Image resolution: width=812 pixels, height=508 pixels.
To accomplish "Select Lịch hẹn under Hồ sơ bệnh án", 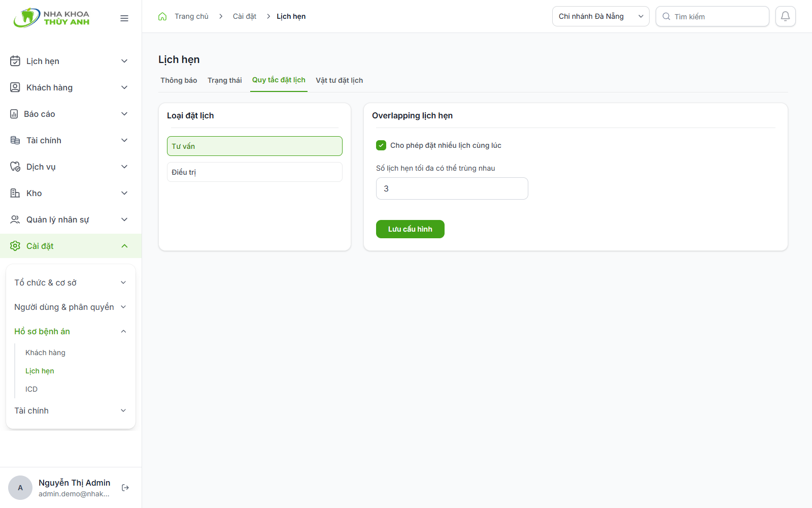I will 40,371.
